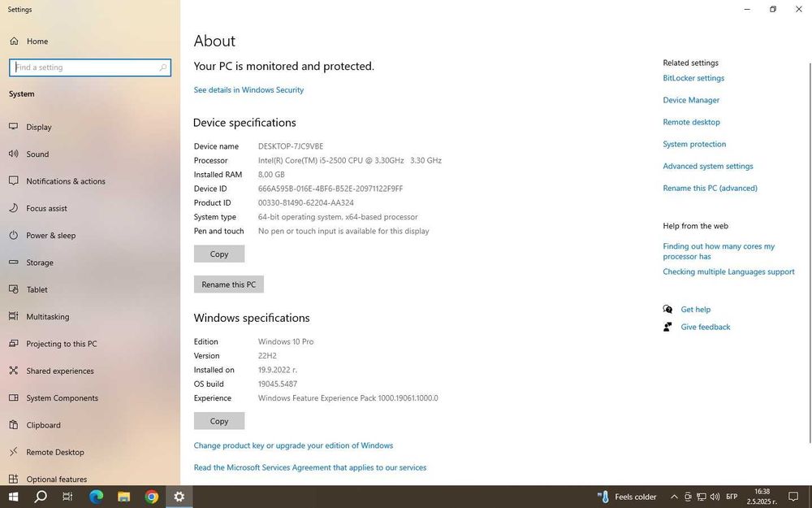Select the OS build 19045.5487
Image resolution: width=812 pixels, height=508 pixels.
pyautogui.click(x=278, y=384)
